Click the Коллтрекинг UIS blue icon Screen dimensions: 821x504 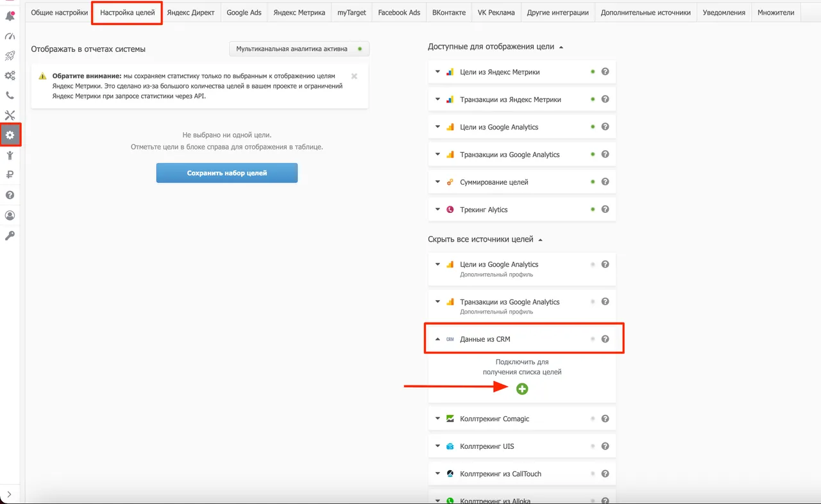(x=450, y=446)
